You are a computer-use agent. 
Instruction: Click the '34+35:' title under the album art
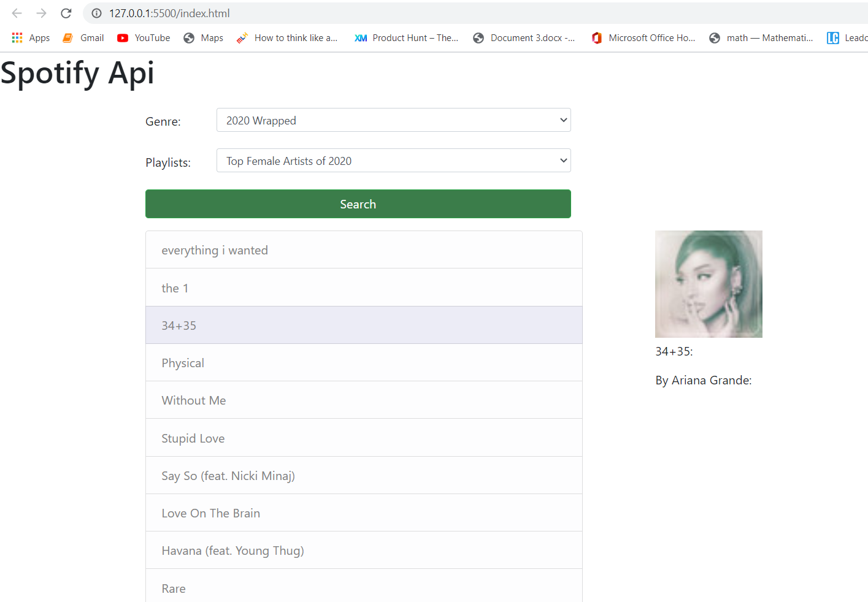[x=674, y=351]
